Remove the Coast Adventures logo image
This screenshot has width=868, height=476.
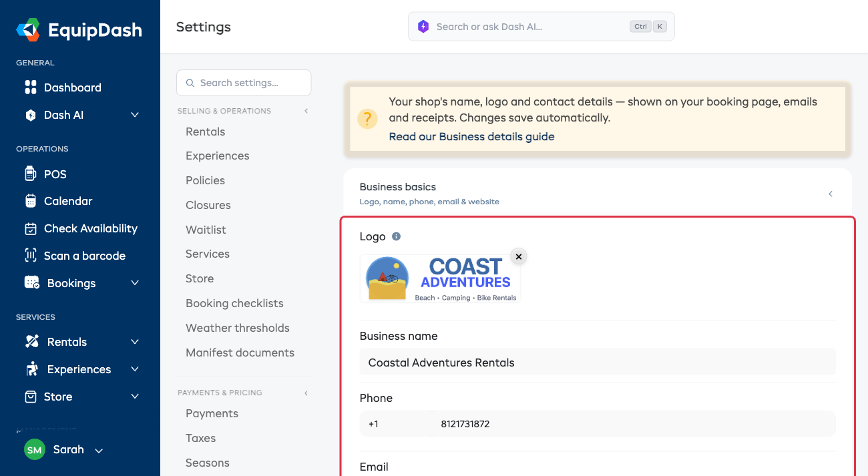(x=519, y=256)
